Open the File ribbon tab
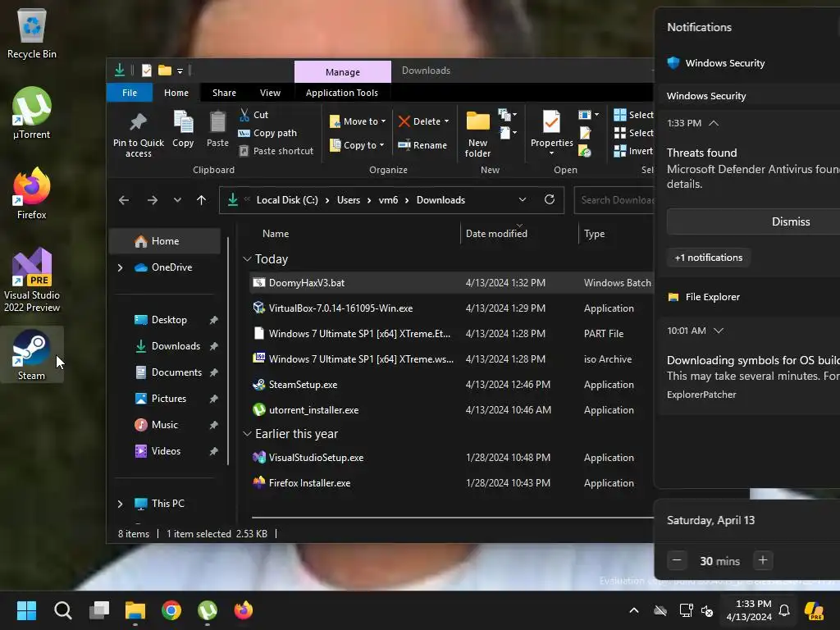The image size is (840, 630). 130,93
